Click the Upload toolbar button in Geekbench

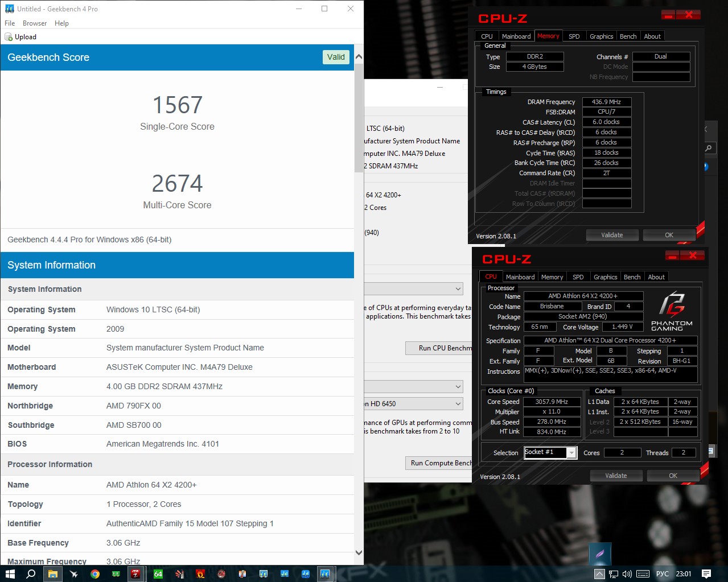point(21,37)
